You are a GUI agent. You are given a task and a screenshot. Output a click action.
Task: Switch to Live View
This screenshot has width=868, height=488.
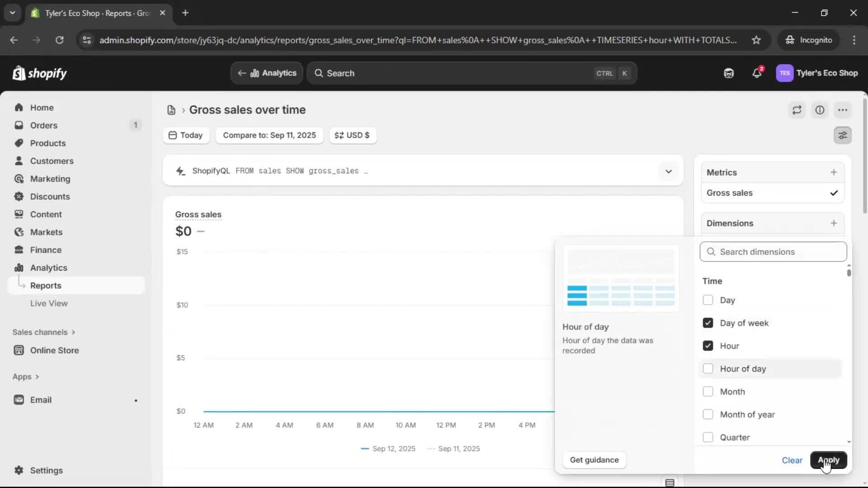49,303
